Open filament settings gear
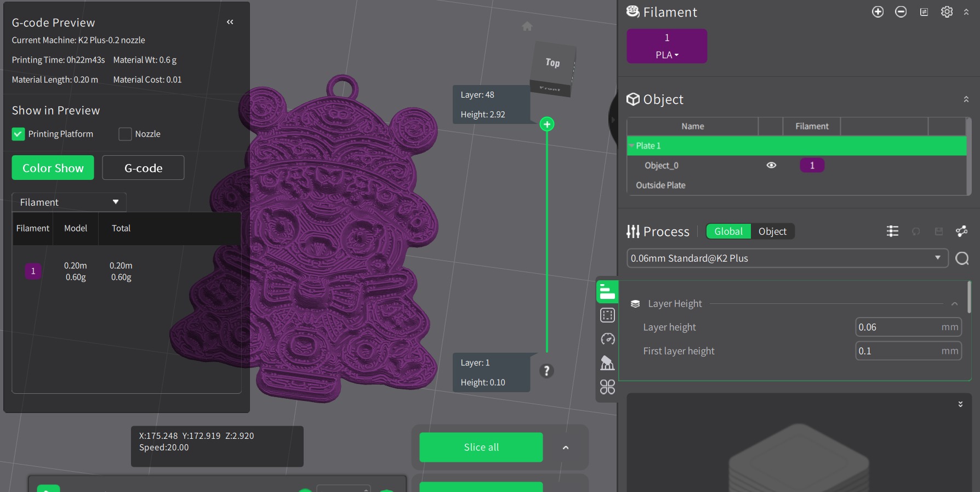This screenshot has width=980, height=492. (947, 12)
